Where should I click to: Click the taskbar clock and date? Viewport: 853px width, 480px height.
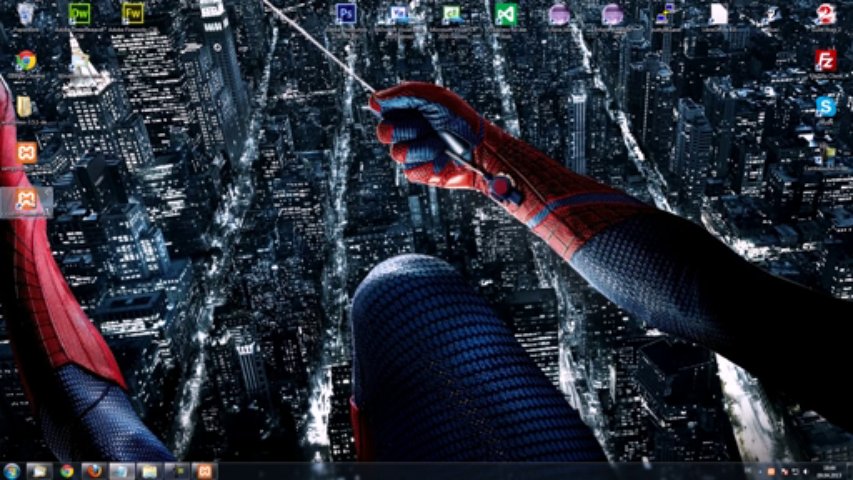pyautogui.click(x=828, y=471)
